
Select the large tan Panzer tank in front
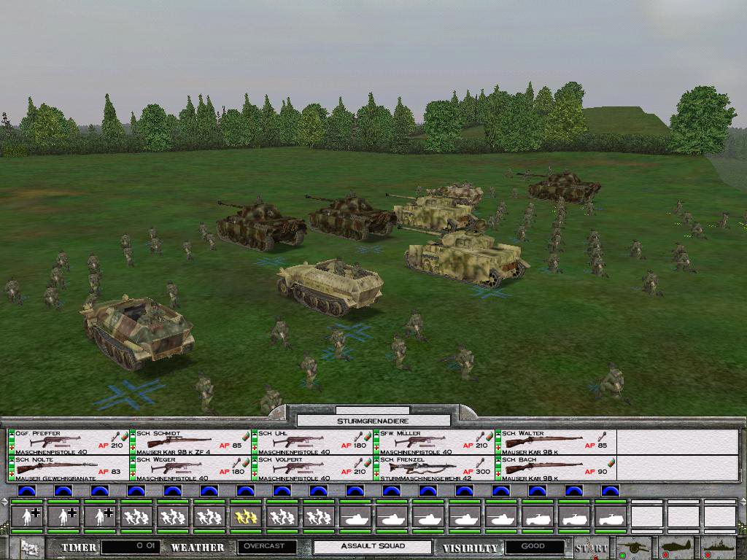point(466,258)
